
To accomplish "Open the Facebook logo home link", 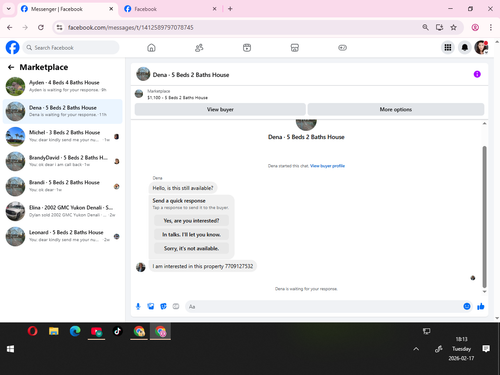I will (13, 48).
